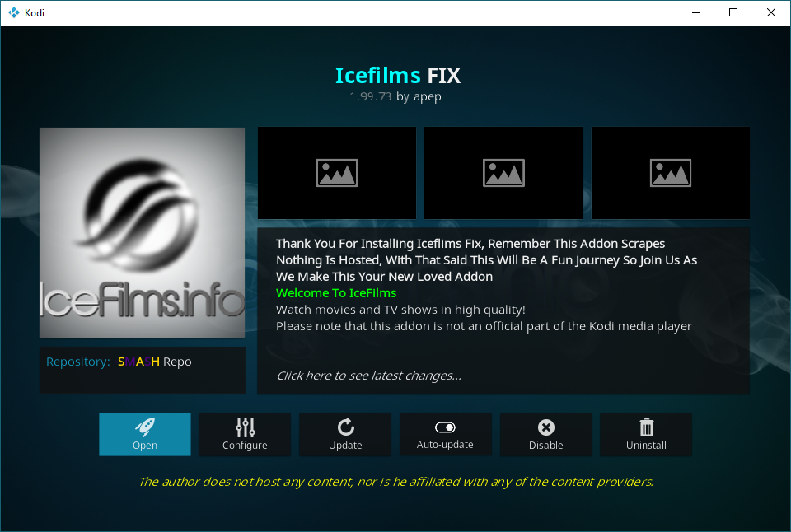Click the third screenshot placeholder thumbnail
The height and width of the screenshot is (532, 791).
[671, 173]
